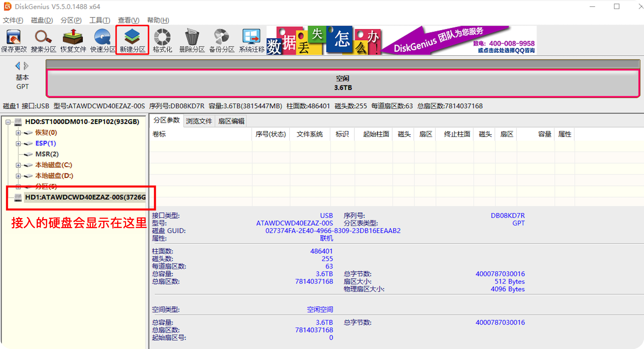Click the model value ATAWDCWD40EZAZ-00S in details

coord(295,223)
